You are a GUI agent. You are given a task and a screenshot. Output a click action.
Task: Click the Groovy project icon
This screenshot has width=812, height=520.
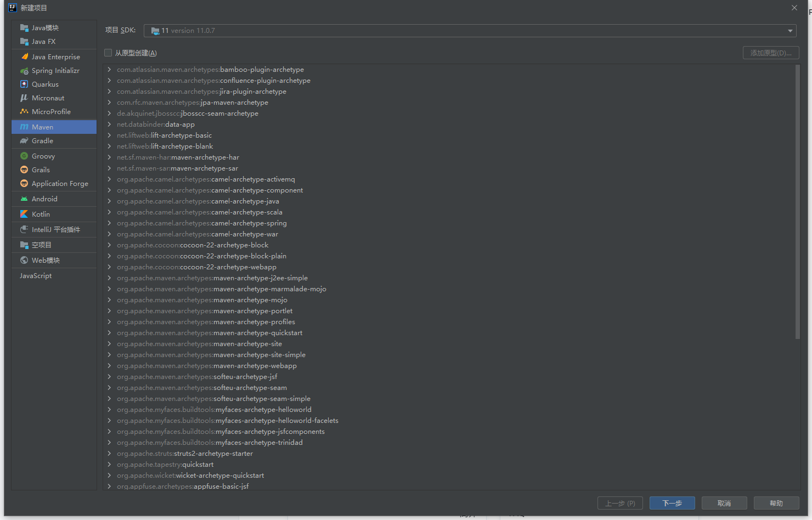coord(24,156)
